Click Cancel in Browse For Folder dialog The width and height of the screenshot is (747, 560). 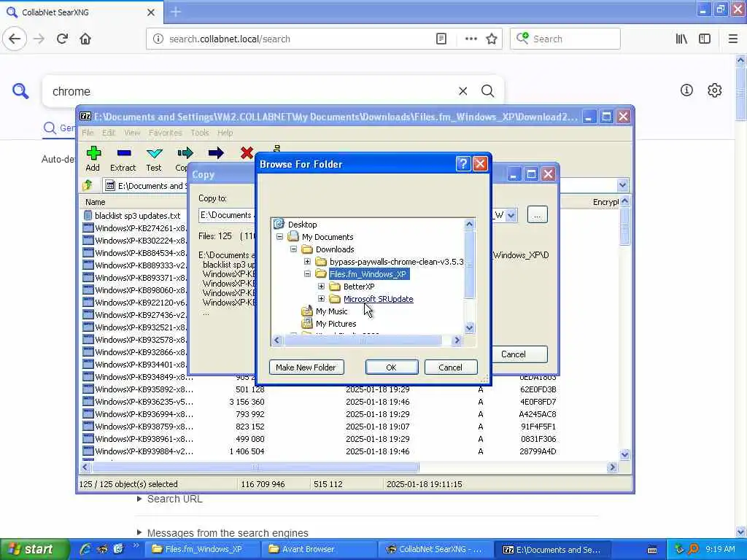[450, 367]
